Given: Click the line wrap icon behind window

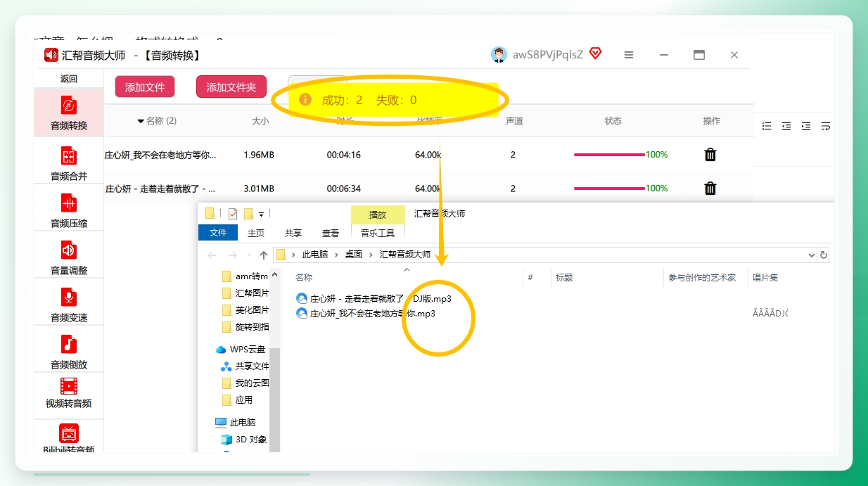Looking at the screenshot, I should point(826,126).
